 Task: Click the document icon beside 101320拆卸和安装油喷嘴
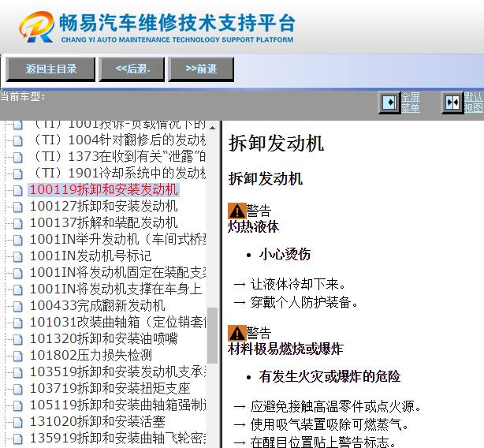tap(18, 340)
